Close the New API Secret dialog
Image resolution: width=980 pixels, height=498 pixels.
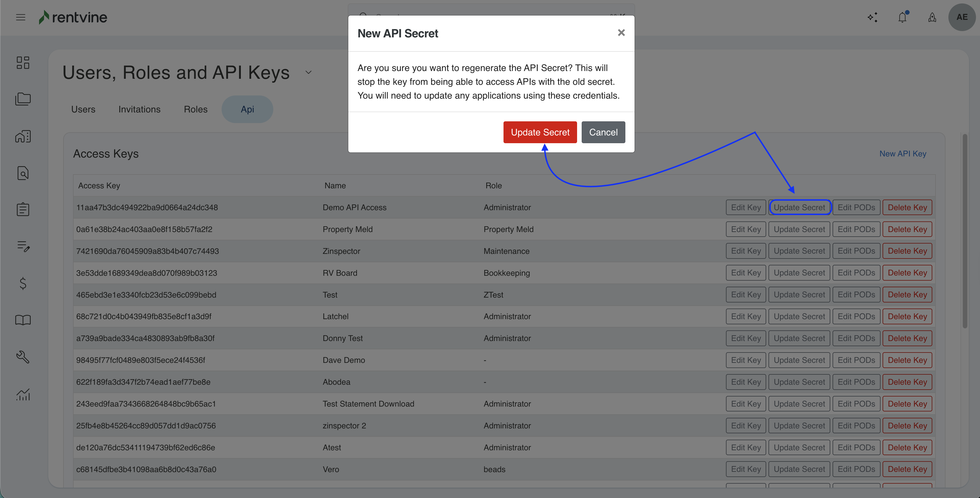point(621,33)
